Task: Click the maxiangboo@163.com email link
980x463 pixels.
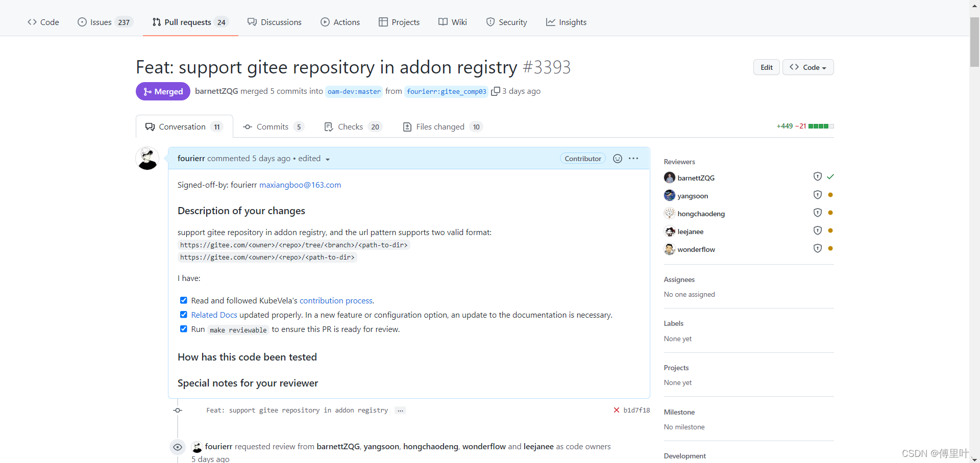Action: click(x=300, y=185)
